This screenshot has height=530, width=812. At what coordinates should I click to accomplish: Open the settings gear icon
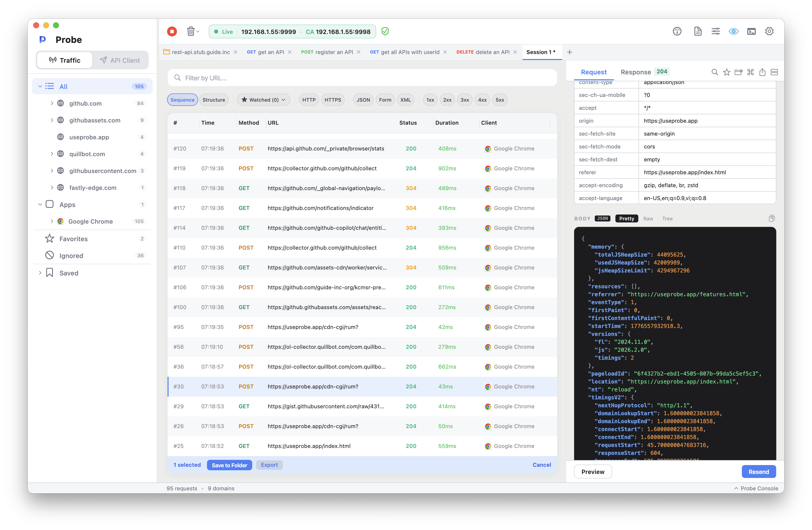pyautogui.click(x=769, y=31)
